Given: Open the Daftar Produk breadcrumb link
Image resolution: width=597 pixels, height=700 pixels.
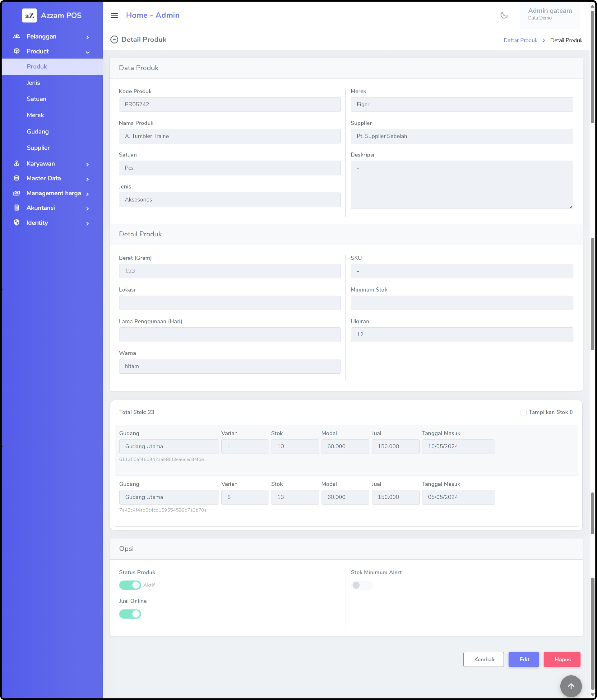Looking at the screenshot, I should [x=520, y=40].
